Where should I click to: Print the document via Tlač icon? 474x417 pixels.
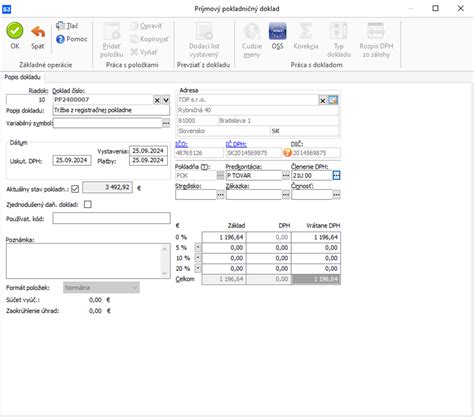(60, 26)
